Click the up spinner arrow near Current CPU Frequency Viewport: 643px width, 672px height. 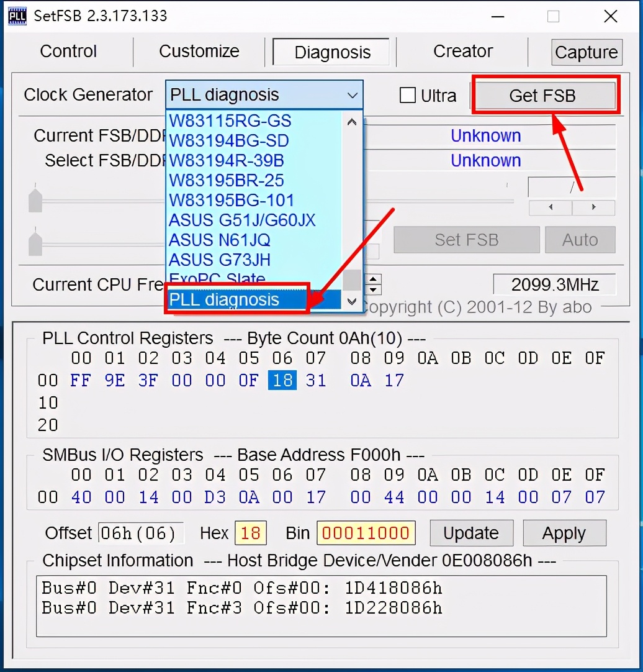click(x=373, y=279)
